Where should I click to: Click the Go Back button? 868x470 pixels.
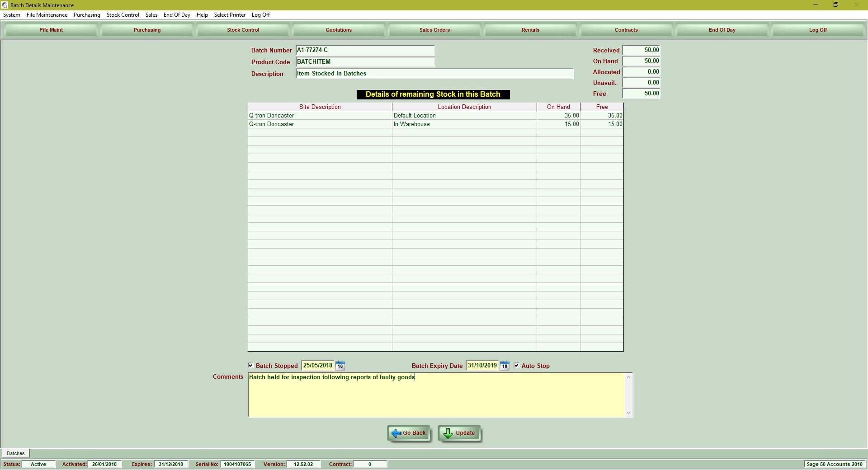click(409, 433)
